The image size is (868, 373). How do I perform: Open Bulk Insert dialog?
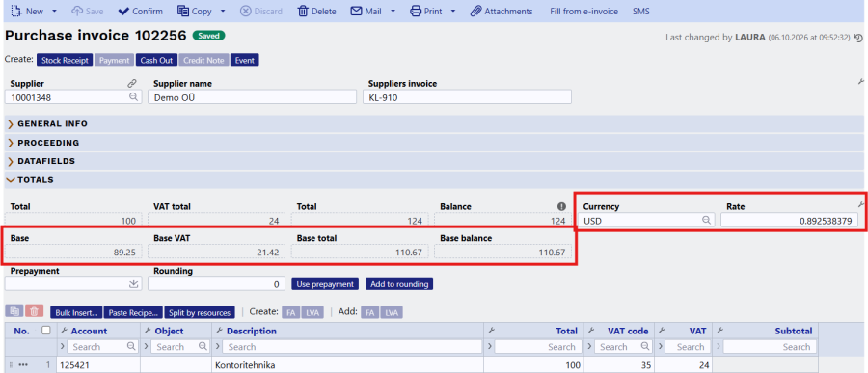click(x=76, y=312)
